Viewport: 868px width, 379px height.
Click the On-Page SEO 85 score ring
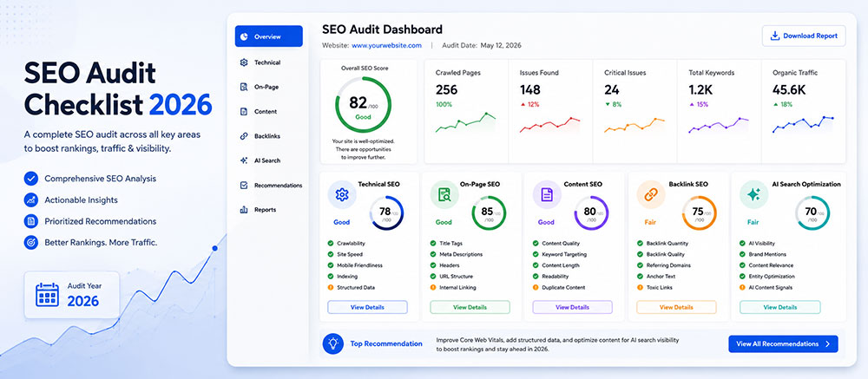pos(489,213)
